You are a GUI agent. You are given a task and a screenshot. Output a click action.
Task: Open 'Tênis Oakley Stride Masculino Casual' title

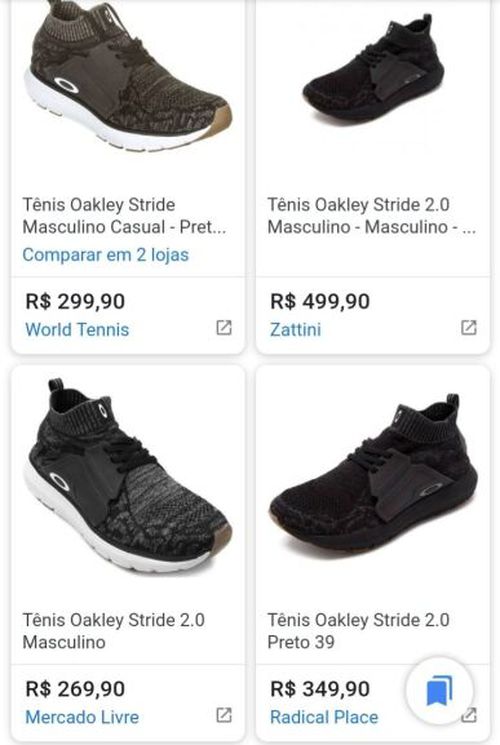[125, 216]
